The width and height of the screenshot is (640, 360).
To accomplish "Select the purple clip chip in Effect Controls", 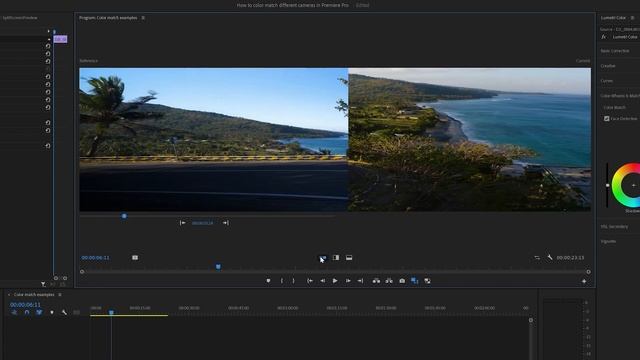I will (60, 39).
